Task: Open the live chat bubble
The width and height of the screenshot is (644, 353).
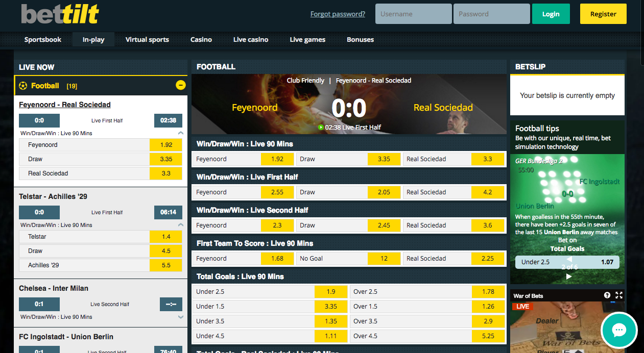Action: coord(619,330)
